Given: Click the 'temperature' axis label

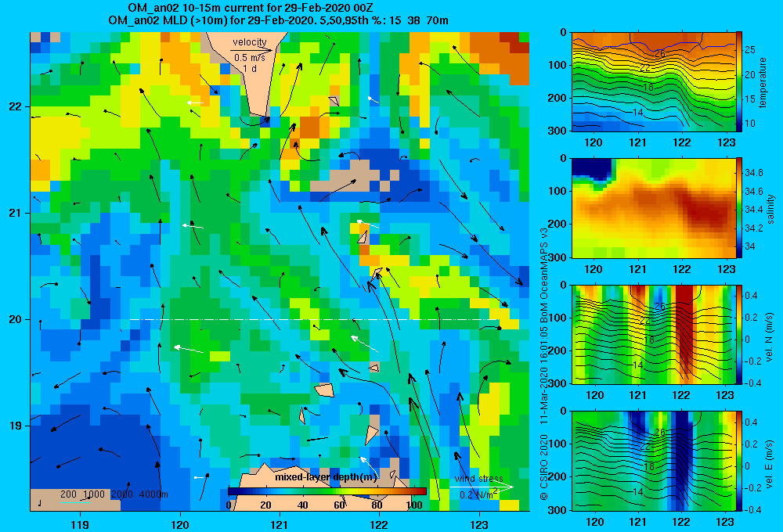Looking at the screenshot, I should pyautogui.click(x=763, y=82).
